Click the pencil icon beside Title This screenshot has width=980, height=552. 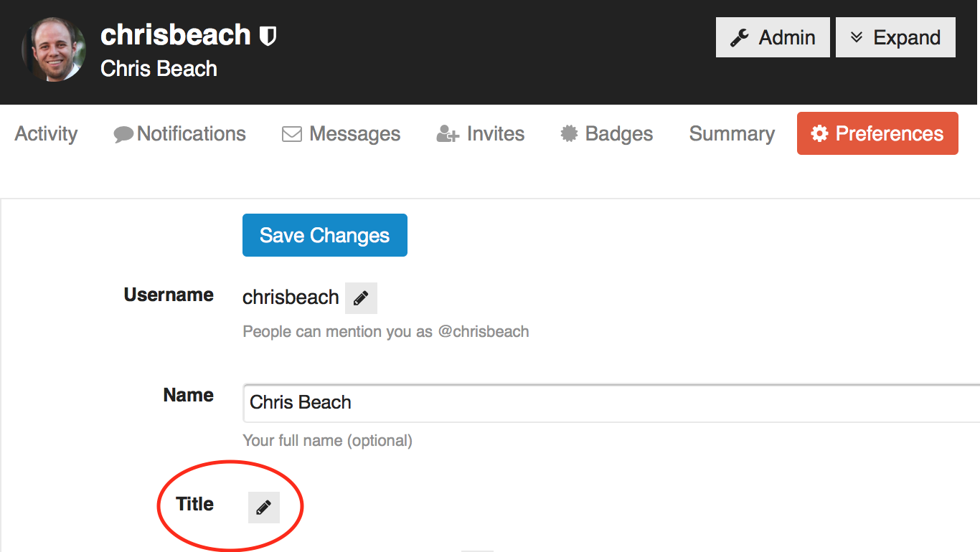pyautogui.click(x=263, y=508)
